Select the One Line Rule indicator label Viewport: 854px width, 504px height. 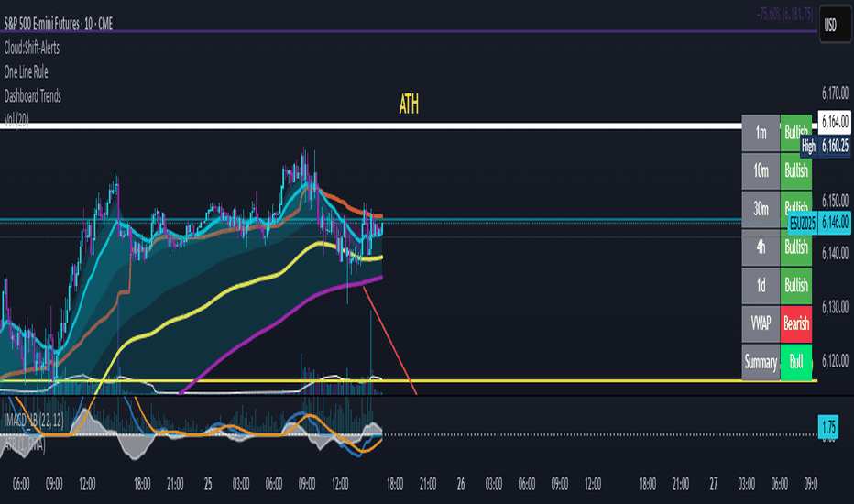click(27, 71)
